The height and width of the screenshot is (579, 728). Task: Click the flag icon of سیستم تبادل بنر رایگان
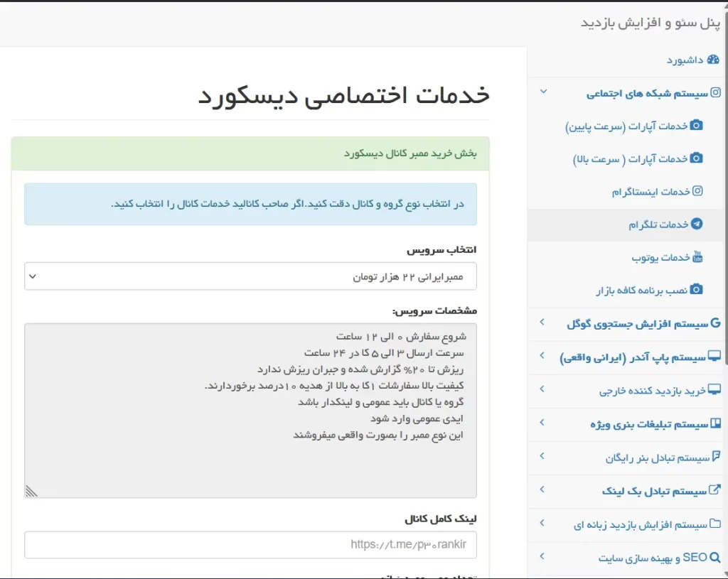pyautogui.click(x=717, y=456)
